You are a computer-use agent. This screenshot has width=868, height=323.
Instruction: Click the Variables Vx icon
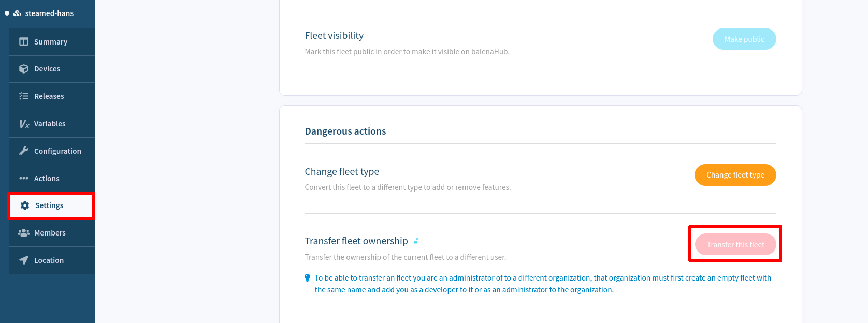coord(24,124)
